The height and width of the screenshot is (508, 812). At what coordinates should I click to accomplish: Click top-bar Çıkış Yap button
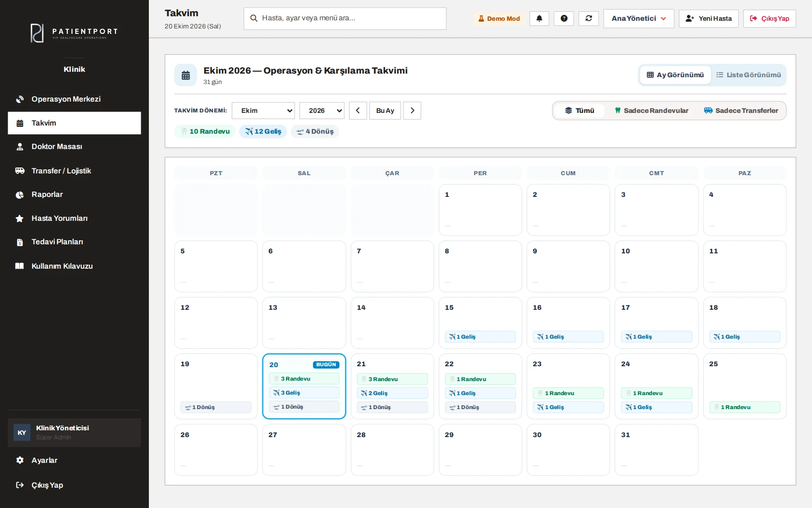[x=770, y=19]
